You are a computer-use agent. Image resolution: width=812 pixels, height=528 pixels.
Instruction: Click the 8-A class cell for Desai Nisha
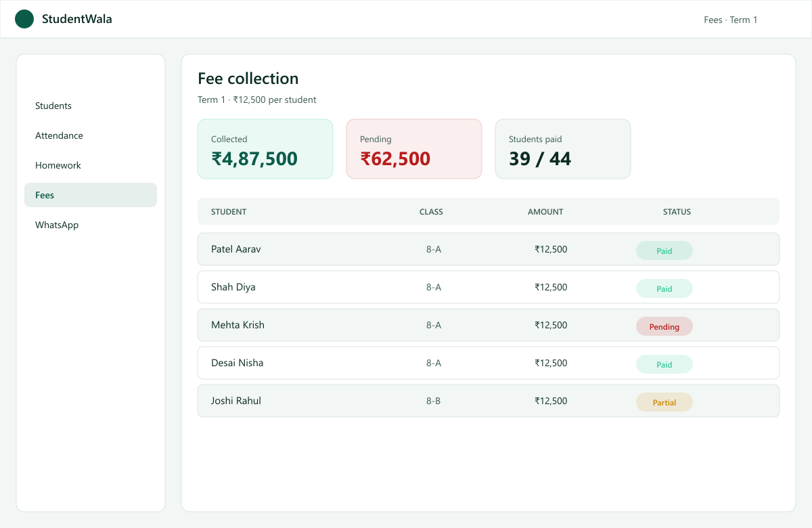click(x=434, y=363)
